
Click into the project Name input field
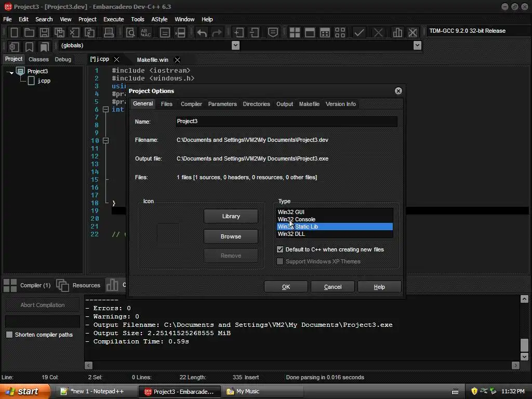click(286, 122)
